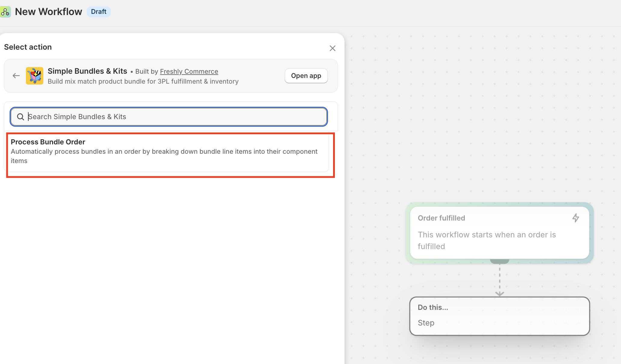Click the magnifier icon in search field
Image resolution: width=621 pixels, height=364 pixels.
20,117
